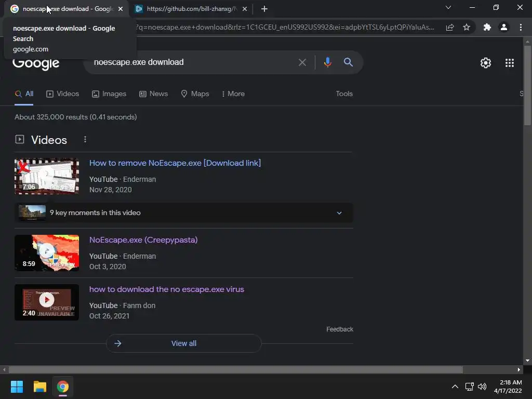Click the horizontal scrollbar left arrow
532x399 pixels.
pyautogui.click(x=4, y=369)
